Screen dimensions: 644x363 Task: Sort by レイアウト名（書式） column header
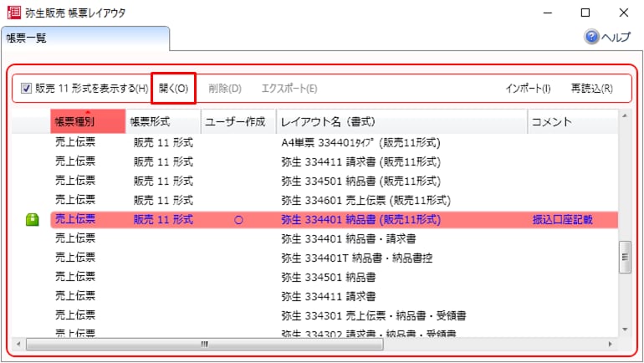click(401, 121)
